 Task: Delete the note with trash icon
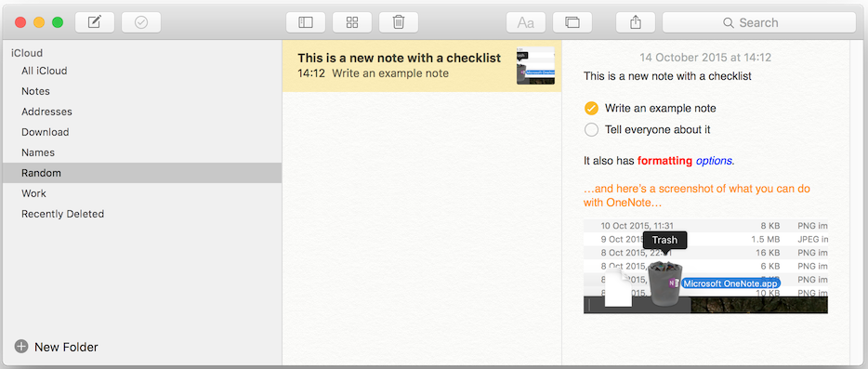399,22
